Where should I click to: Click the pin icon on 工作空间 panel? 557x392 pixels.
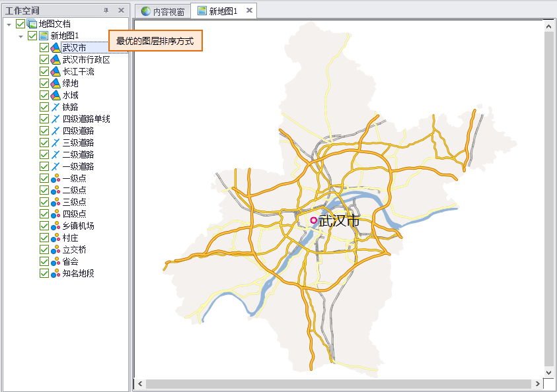(x=106, y=11)
